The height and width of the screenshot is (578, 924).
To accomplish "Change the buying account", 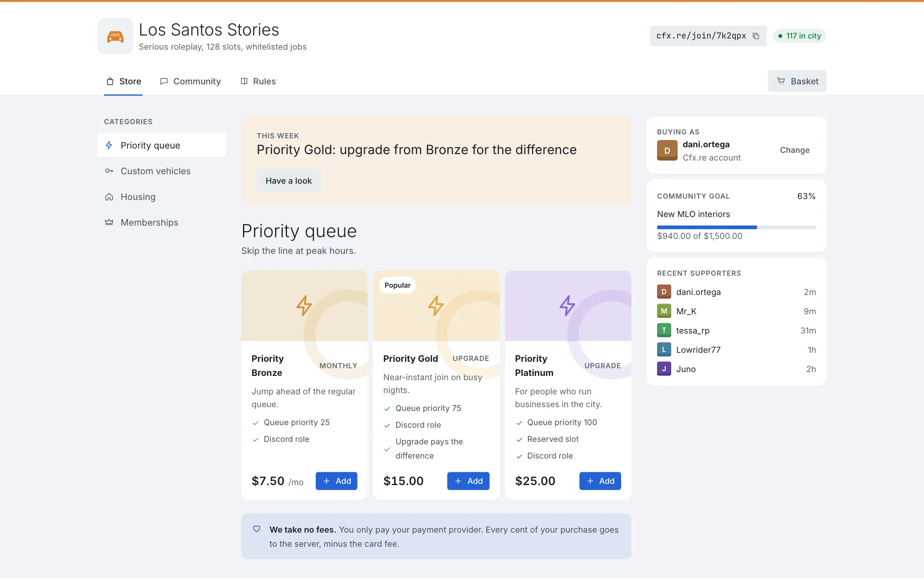I will (x=794, y=150).
